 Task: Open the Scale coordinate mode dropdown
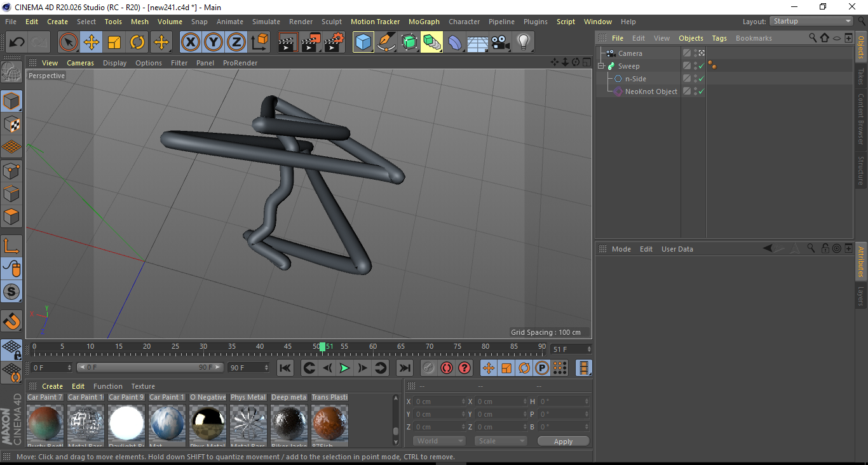click(501, 441)
